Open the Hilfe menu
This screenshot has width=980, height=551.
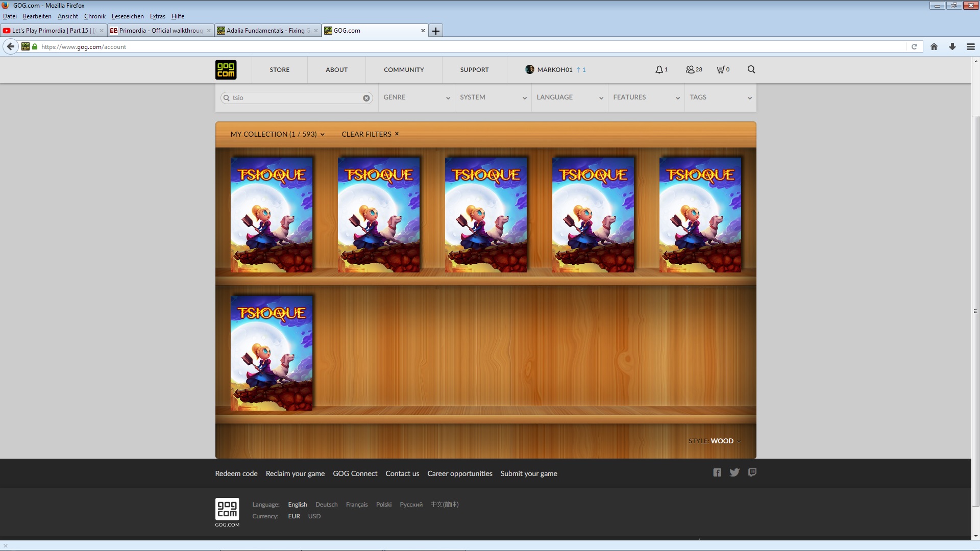point(178,16)
